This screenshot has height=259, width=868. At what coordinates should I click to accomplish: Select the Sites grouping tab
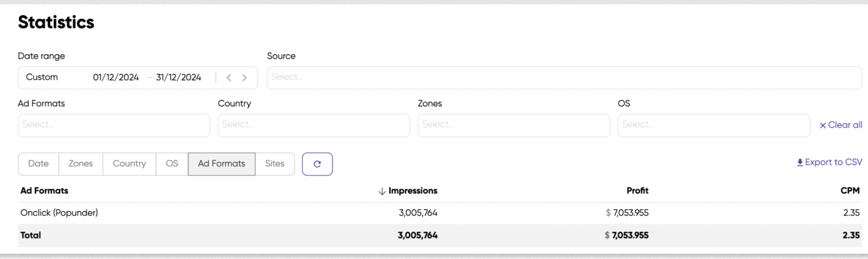coord(274,164)
